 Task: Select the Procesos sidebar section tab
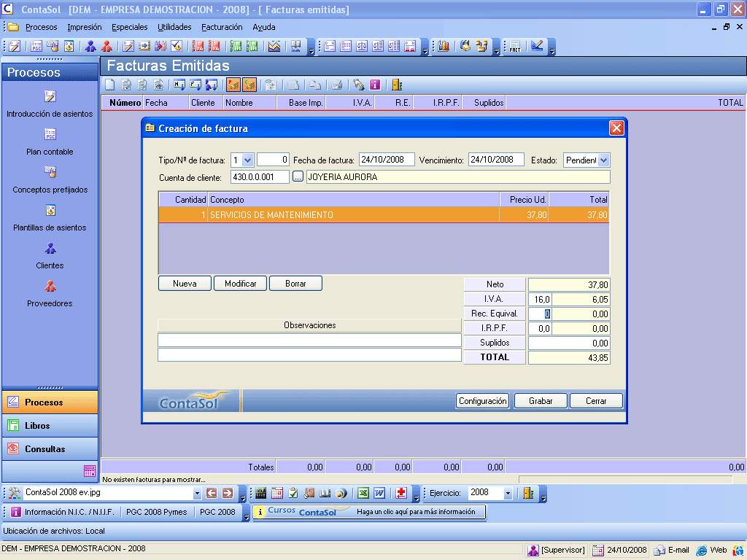(50, 402)
